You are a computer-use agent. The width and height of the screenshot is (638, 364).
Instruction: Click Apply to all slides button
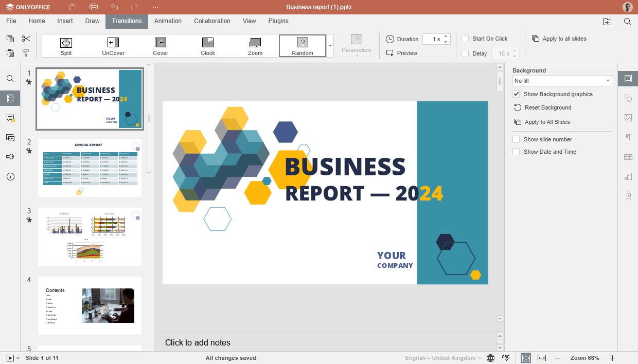(559, 39)
